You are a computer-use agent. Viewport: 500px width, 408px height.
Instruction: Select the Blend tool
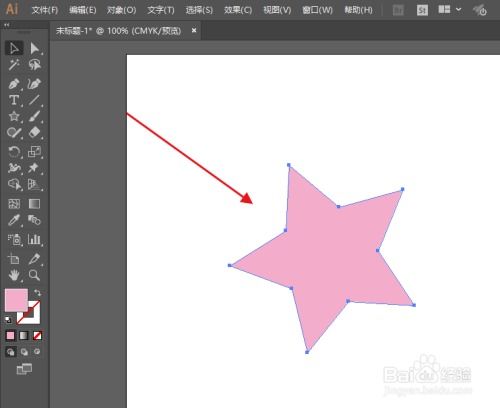click(35, 220)
